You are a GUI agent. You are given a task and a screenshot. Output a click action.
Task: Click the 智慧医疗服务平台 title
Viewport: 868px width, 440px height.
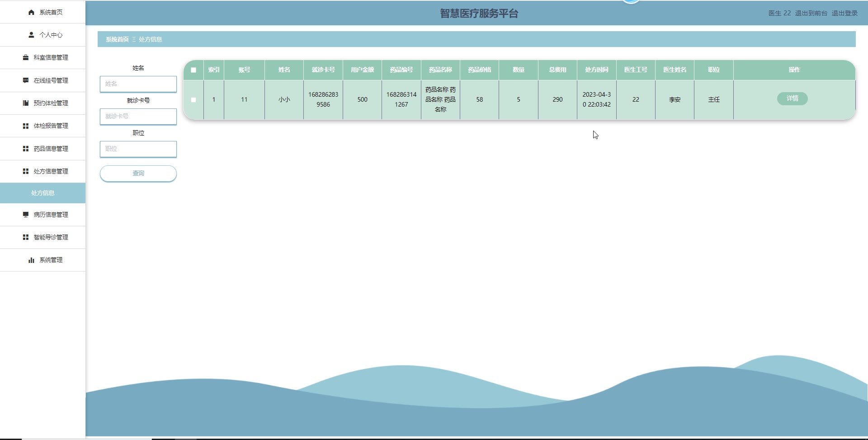point(479,14)
